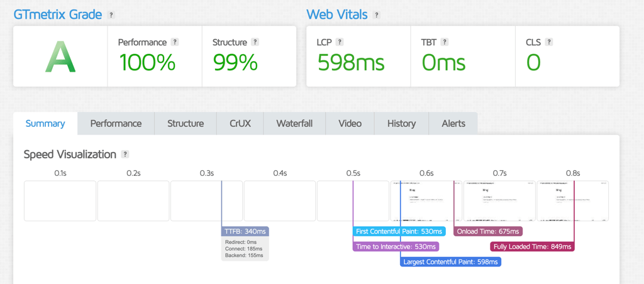
Task: Go to the CrUX tab
Action: [240, 124]
